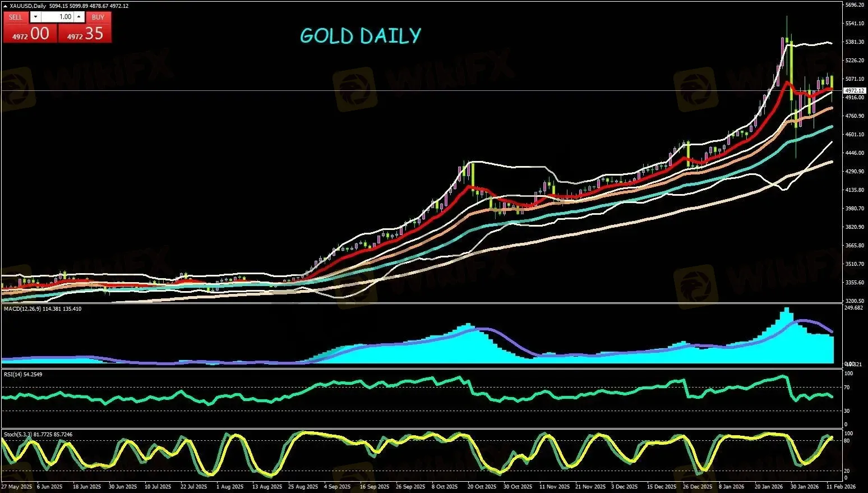Image resolution: width=868 pixels, height=493 pixels.
Task: Click the 249.682 MACD scale value
Action: 853,308
